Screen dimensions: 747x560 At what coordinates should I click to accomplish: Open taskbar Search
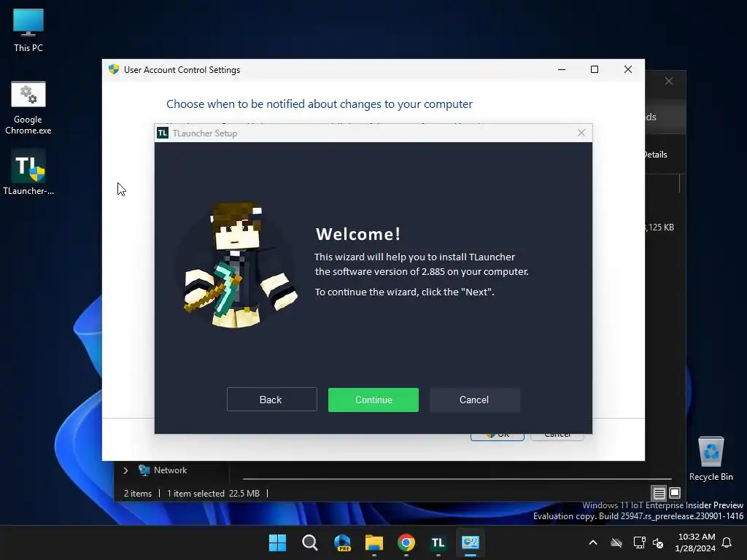[309, 542]
